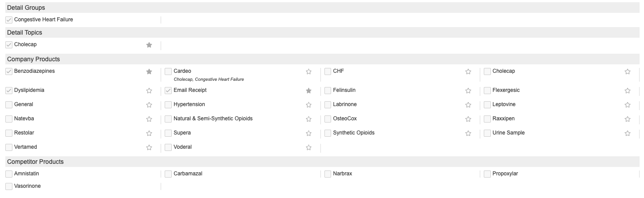This screenshot has width=644, height=198.
Task: Click the star next to Natevba
Action: pos(149,119)
